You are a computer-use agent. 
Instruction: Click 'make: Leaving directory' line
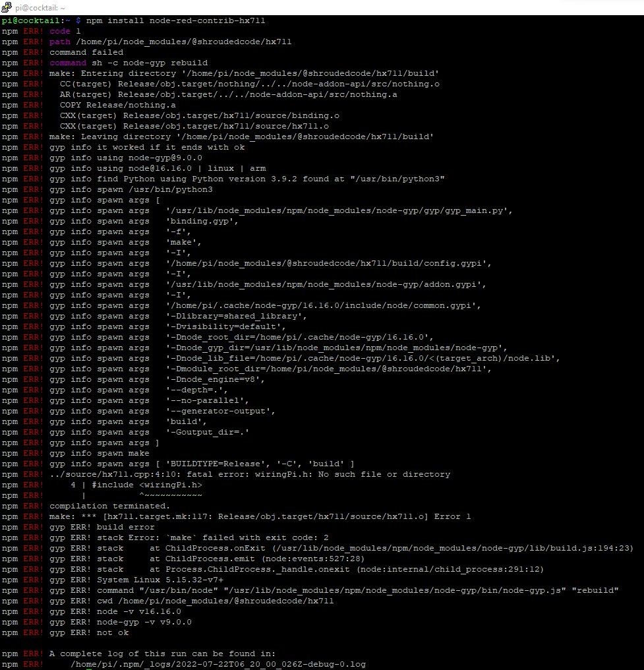click(x=241, y=137)
